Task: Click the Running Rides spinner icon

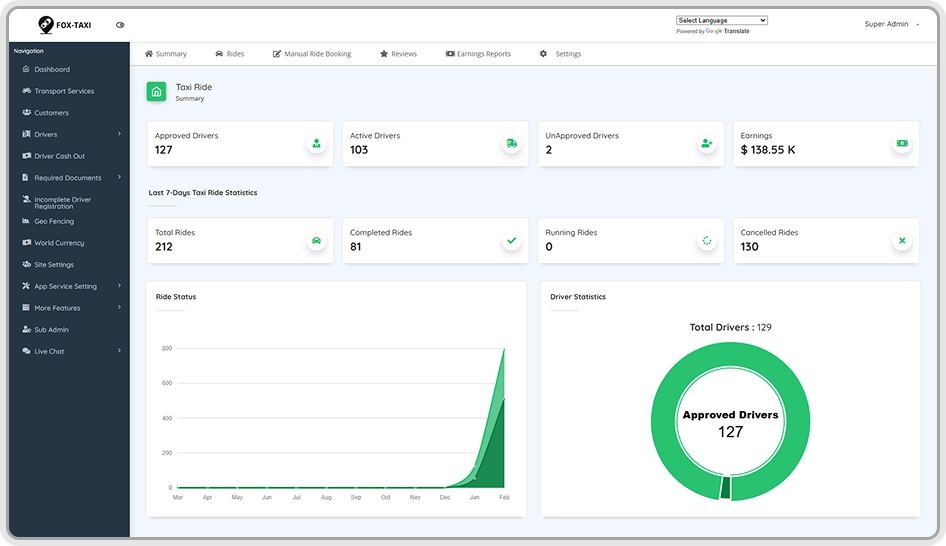Action: 706,241
